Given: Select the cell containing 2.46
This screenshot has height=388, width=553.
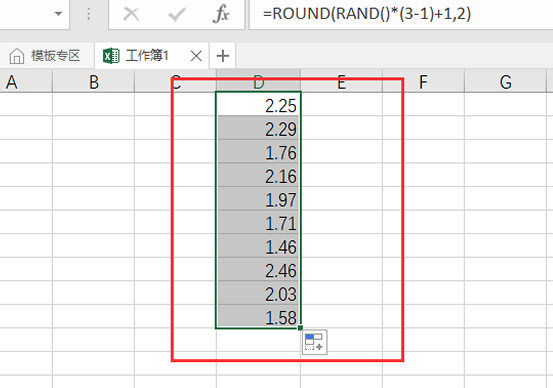Looking at the screenshot, I should pyautogui.click(x=259, y=269).
